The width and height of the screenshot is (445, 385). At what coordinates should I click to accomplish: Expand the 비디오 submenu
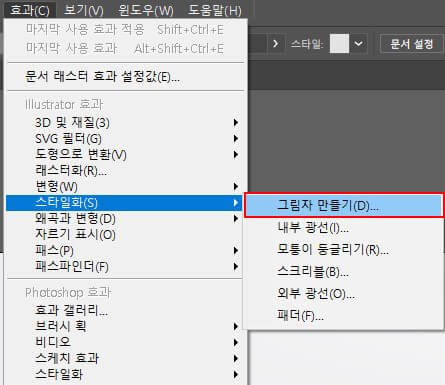point(124,342)
